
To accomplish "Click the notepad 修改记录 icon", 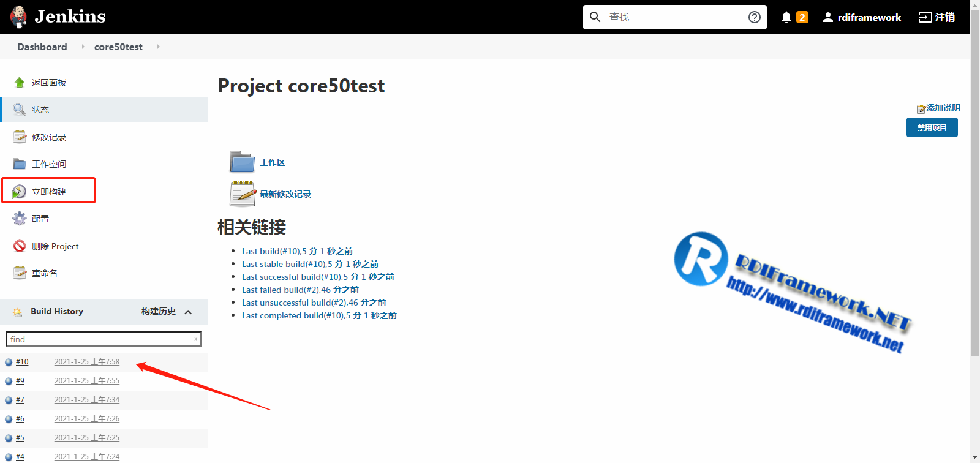I will 20,137.
